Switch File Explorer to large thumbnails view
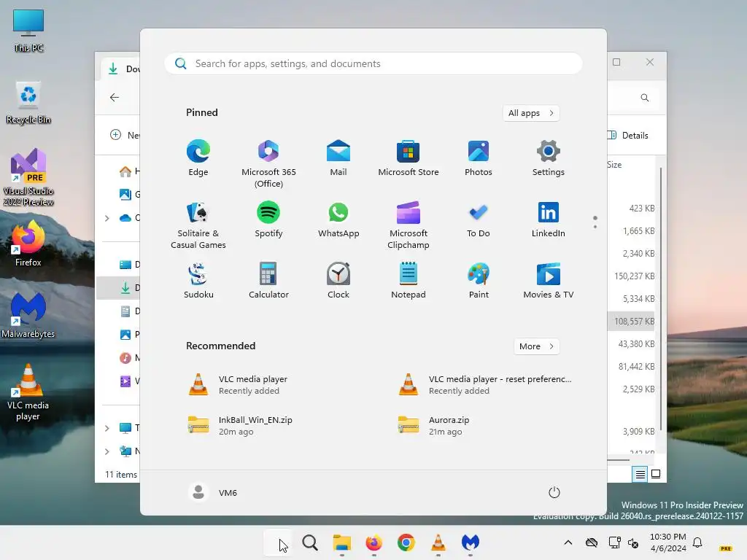The image size is (747, 560). pos(656,474)
